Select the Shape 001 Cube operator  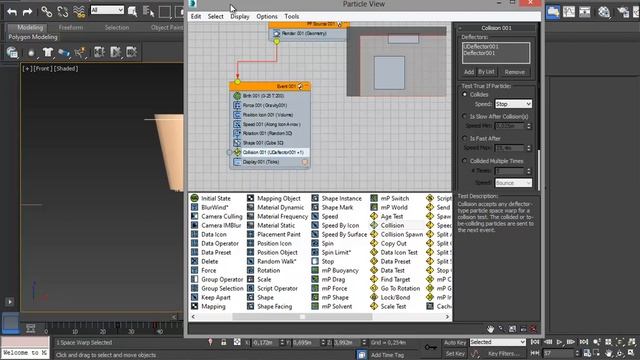pyautogui.click(x=269, y=143)
